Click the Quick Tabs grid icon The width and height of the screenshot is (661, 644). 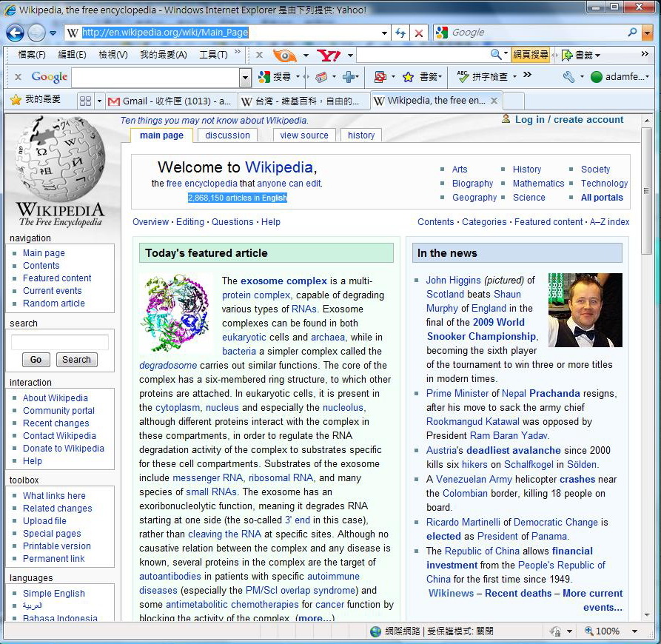pos(85,101)
